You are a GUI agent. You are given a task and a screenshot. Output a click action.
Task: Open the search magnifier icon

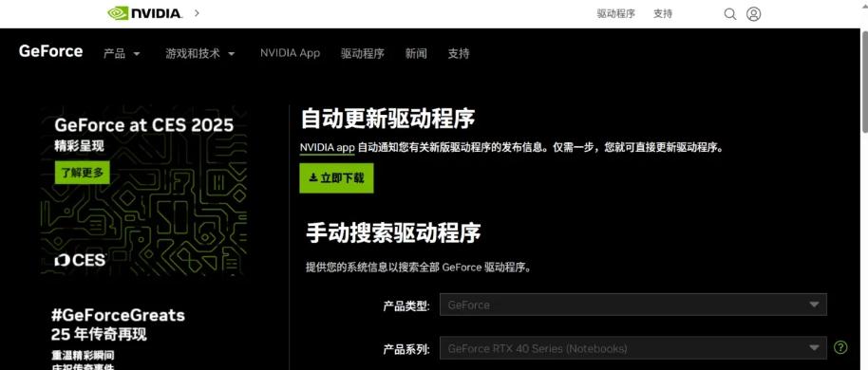click(730, 14)
